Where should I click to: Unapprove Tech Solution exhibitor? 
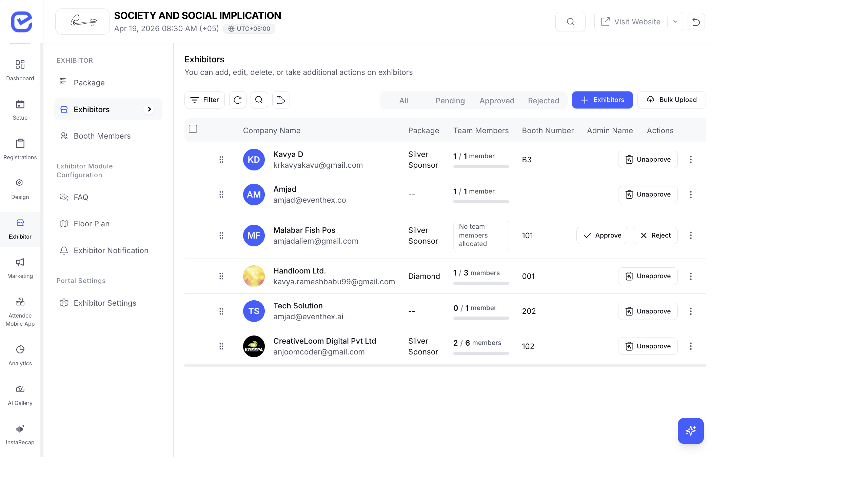click(x=648, y=311)
